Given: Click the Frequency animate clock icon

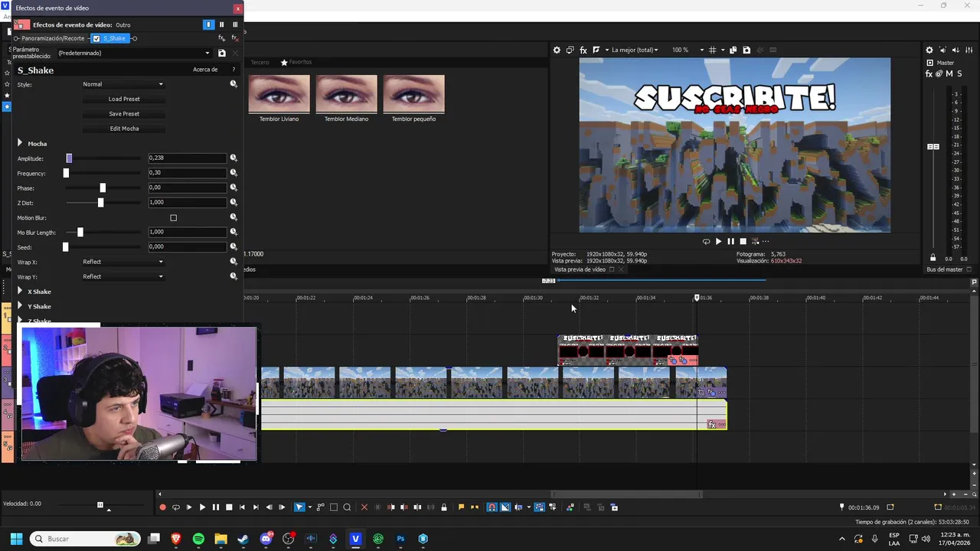Looking at the screenshot, I should point(234,173).
